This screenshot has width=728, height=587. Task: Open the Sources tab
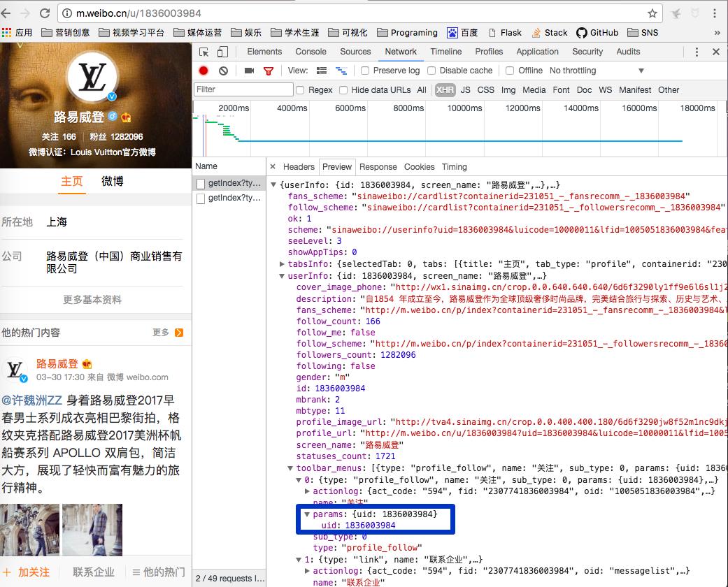pyautogui.click(x=355, y=52)
